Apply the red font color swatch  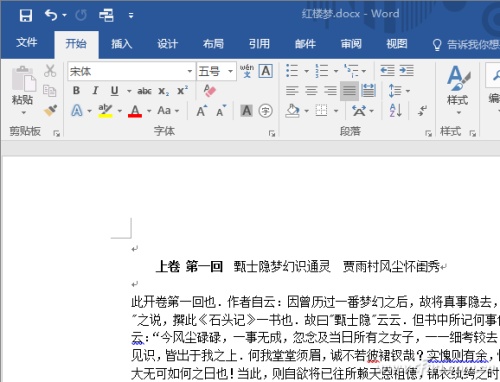click(x=135, y=110)
